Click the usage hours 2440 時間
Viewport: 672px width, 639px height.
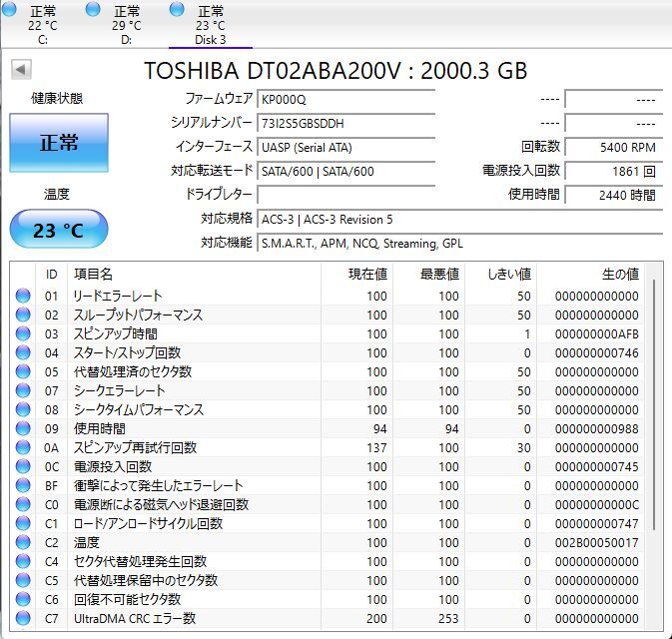point(614,195)
